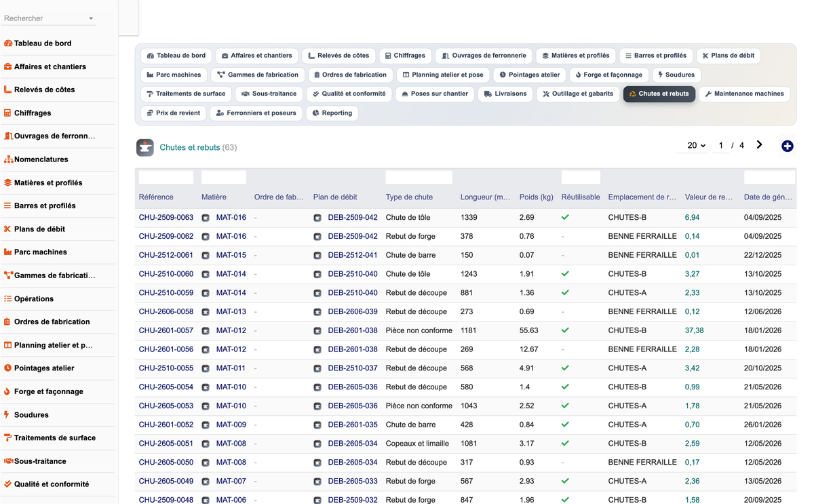Click the blue plus icon to add record
This screenshot has height=504, width=814.
coord(788,146)
